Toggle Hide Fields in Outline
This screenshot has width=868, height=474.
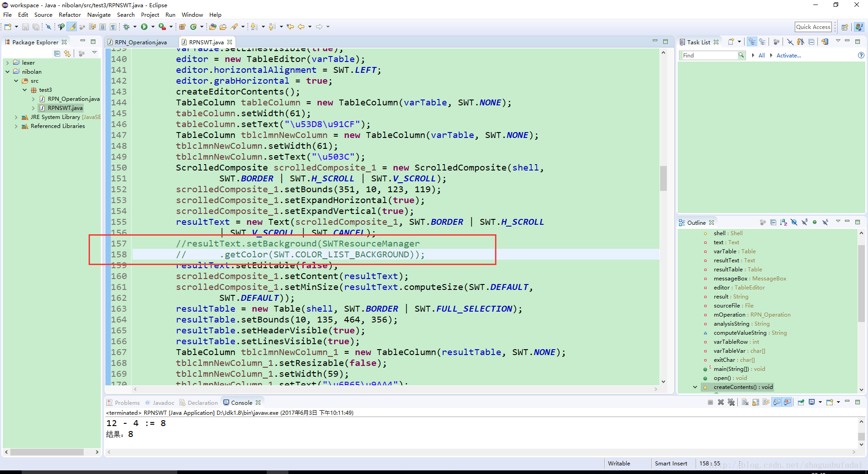coord(794,222)
